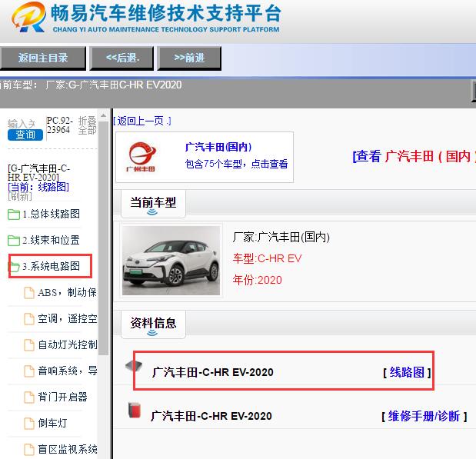Collapse all tree items via 折叠全部
Screen dimensions: 476x459
[x=87, y=125]
